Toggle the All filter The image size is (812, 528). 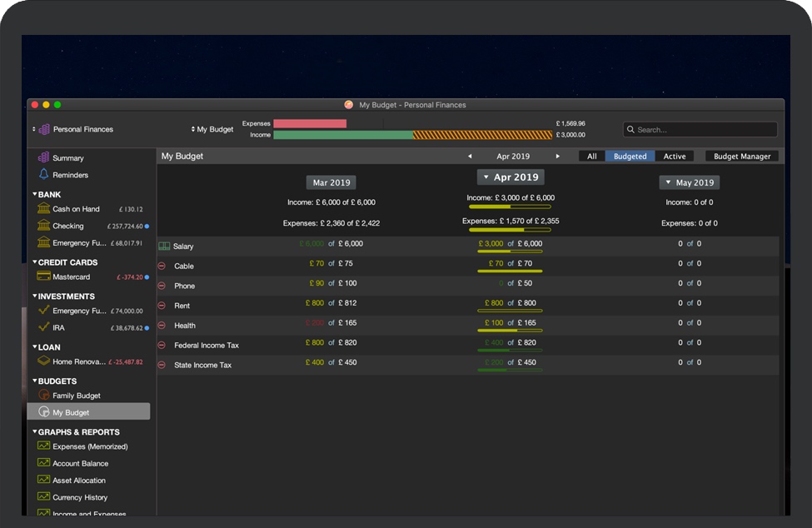point(591,156)
